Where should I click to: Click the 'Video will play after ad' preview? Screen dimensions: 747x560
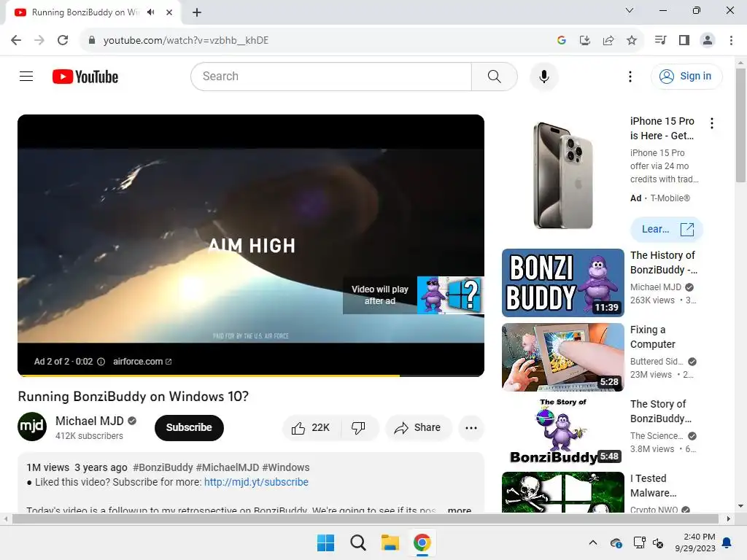coord(413,295)
